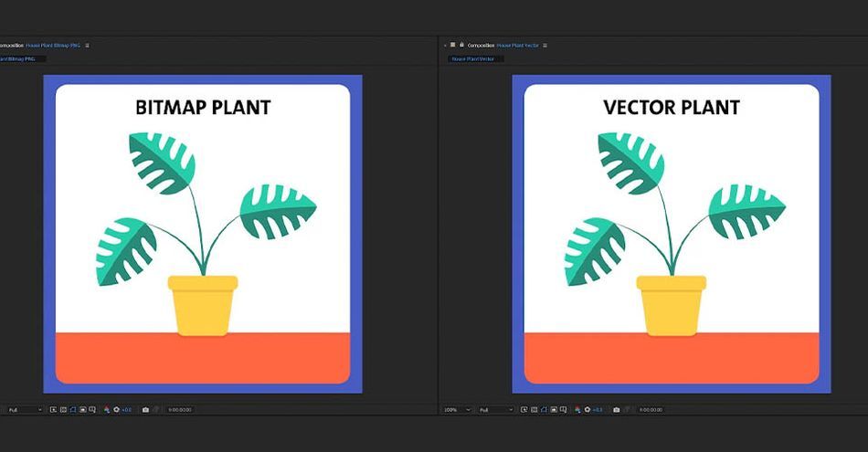The image size is (868, 452).
Task: Take snapshot in Bitmap viewer
Action: (x=145, y=410)
